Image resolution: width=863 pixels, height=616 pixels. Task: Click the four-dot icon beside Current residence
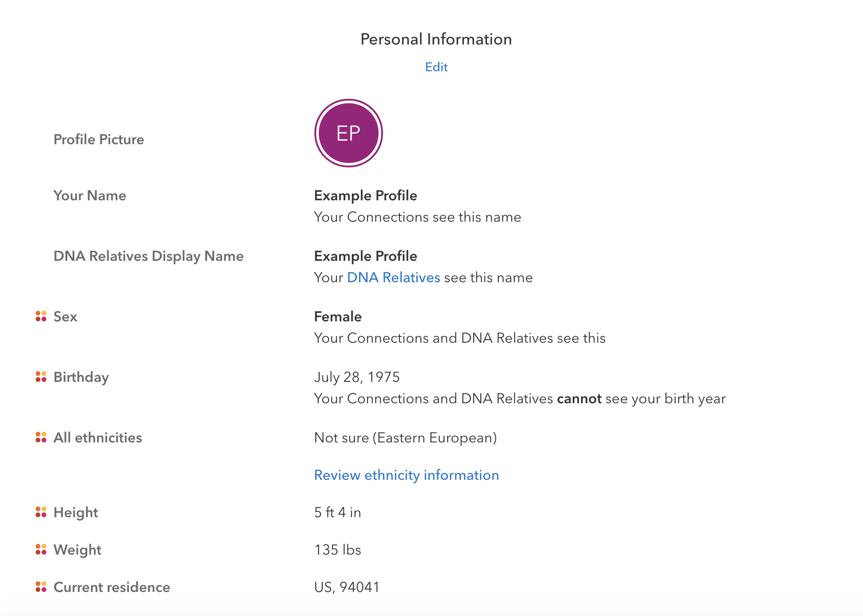tap(41, 587)
